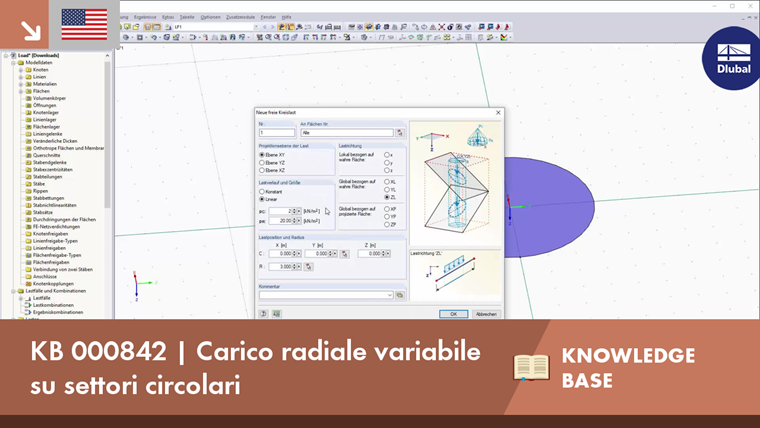The image size is (760, 428).
Task: Select Ebene YZ projection plane
Action: tap(262, 163)
